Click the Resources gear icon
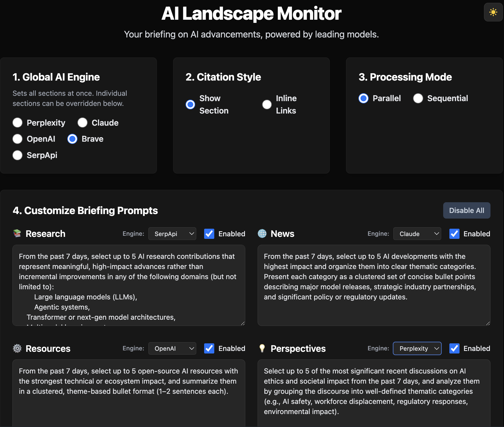Screen dimensions: 504x427 click(17, 348)
